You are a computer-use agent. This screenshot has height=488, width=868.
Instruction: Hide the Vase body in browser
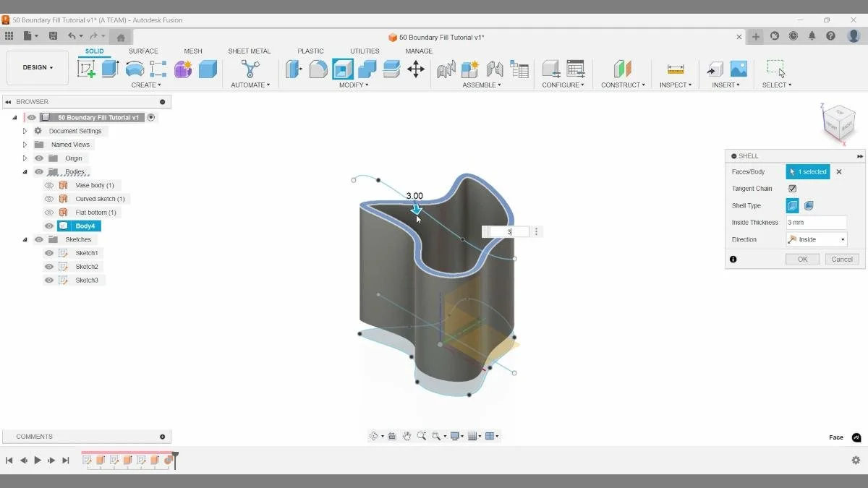point(48,185)
